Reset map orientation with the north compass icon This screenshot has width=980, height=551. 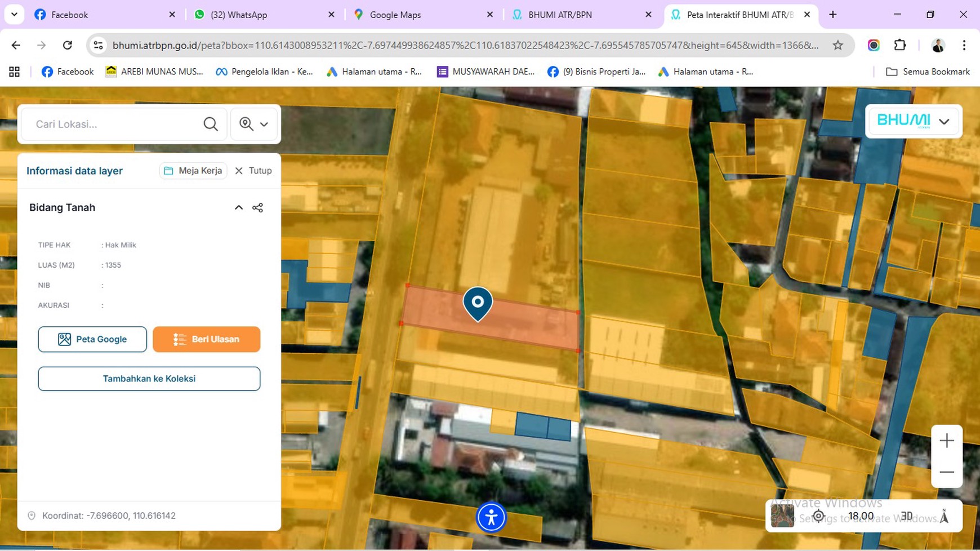943,514
